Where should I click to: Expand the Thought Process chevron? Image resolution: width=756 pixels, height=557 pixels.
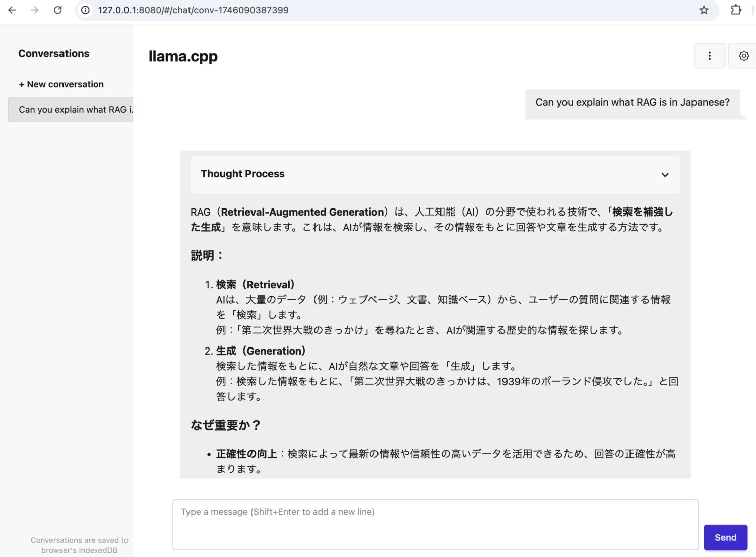click(665, 175)
